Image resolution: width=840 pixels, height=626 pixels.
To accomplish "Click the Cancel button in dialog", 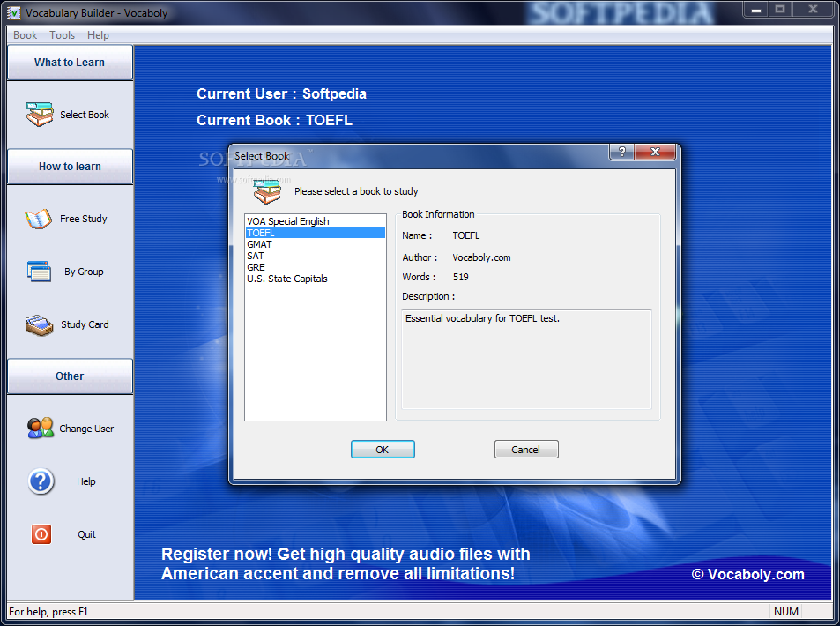I will [x=526, y=449].
